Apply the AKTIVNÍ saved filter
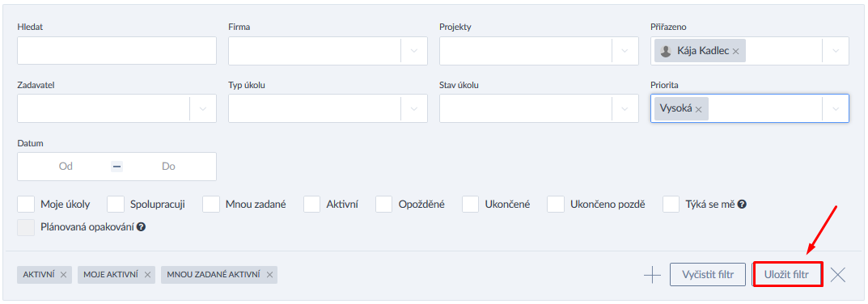 [x=39, y=275]
